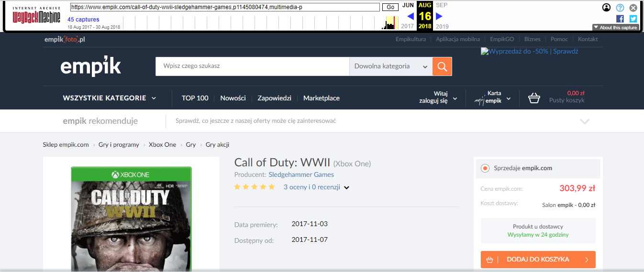Expand the ratings and reviews arrow
644x272 pixels.
point(347,187)
